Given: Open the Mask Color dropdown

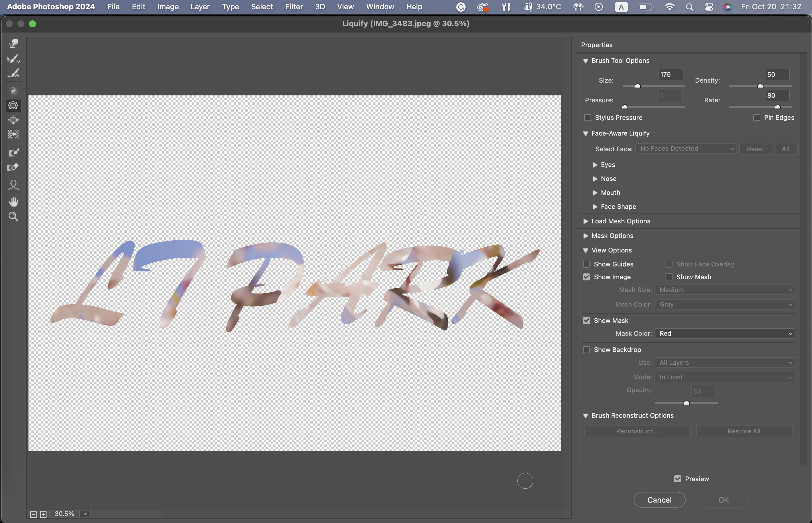Looking at the screenshot, I should coord(725,334).
